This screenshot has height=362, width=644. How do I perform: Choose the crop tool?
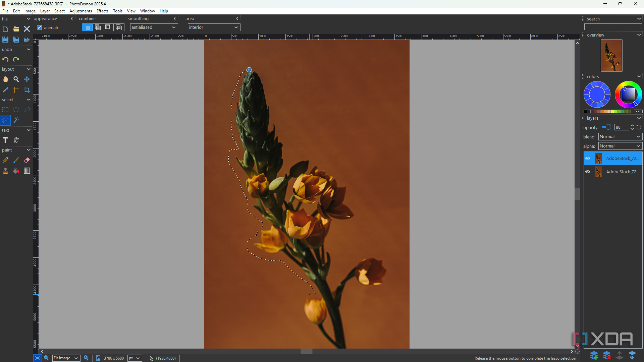point(27,90)
